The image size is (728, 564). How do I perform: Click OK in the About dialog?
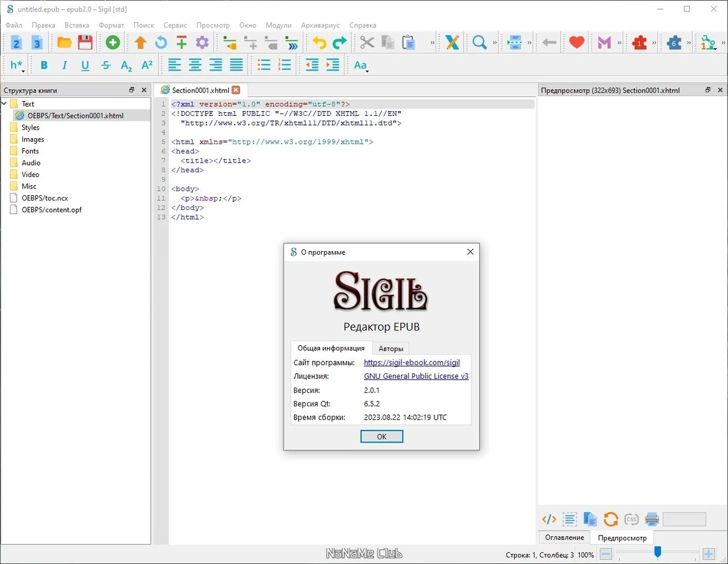382,437
